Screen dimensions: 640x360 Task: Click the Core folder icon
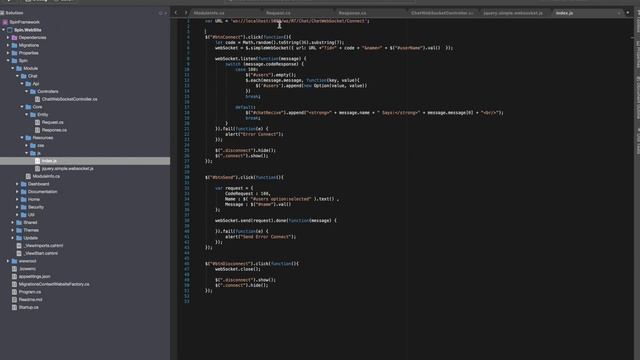pos(28,107)
